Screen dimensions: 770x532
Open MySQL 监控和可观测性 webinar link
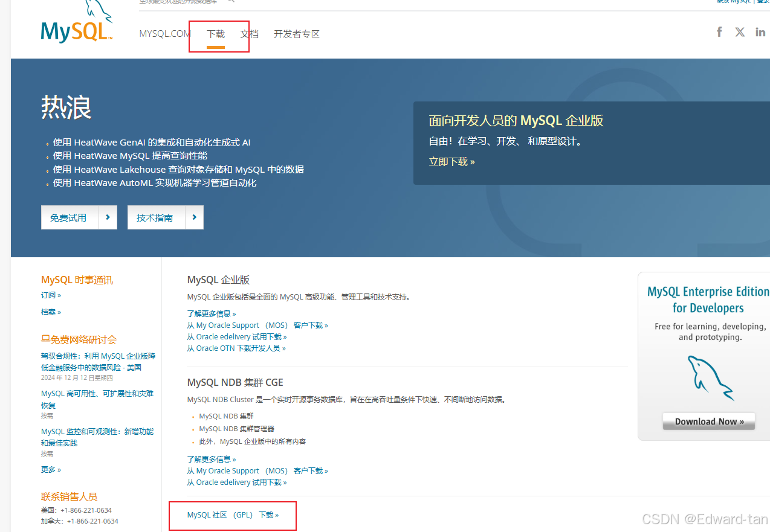click(x=97, y=437)
